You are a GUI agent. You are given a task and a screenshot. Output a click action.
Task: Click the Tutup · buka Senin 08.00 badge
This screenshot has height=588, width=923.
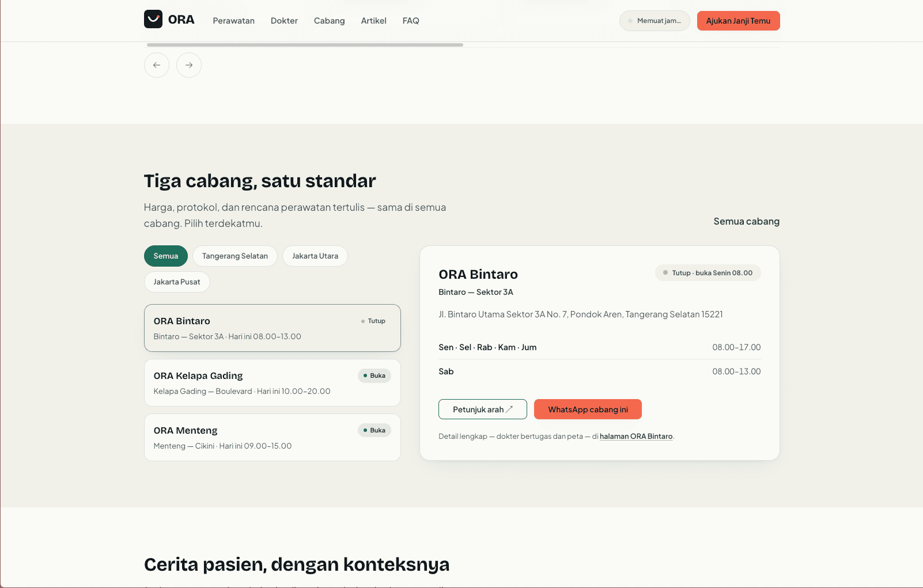(x=708, y=273)
